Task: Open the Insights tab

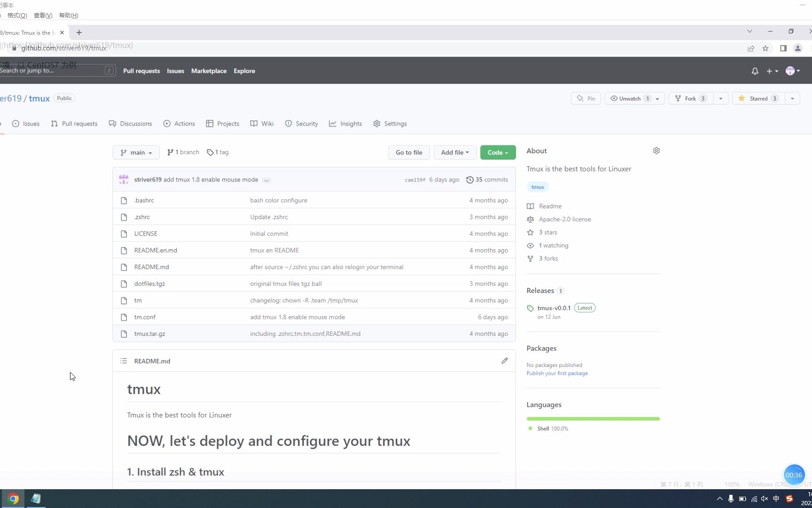Action: coord(345,124)
